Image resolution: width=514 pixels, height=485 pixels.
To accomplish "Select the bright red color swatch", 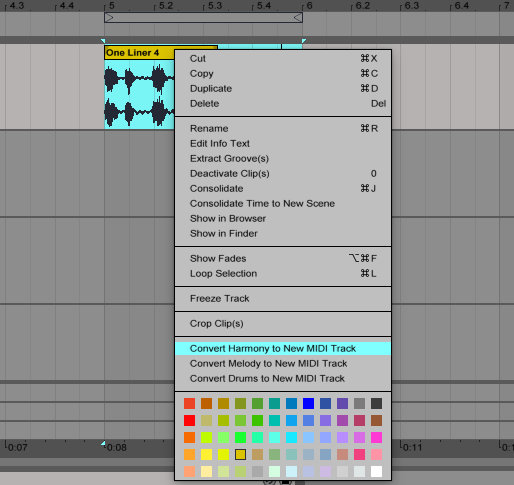I will click(189, 420).
